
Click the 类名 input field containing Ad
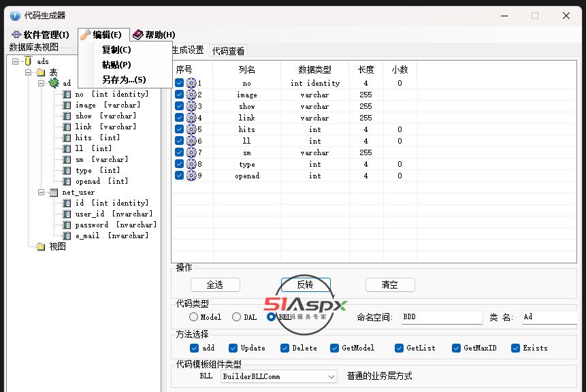(x=550, y=317)
